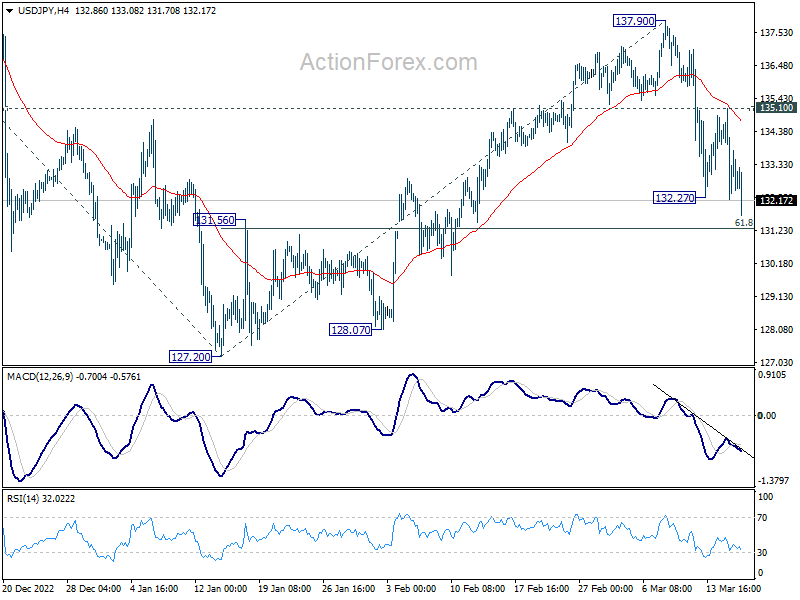This screenshot has height=600, width=800.
Task: Select the USDJPY,H4 symbol title text
Action: [44, 11]
